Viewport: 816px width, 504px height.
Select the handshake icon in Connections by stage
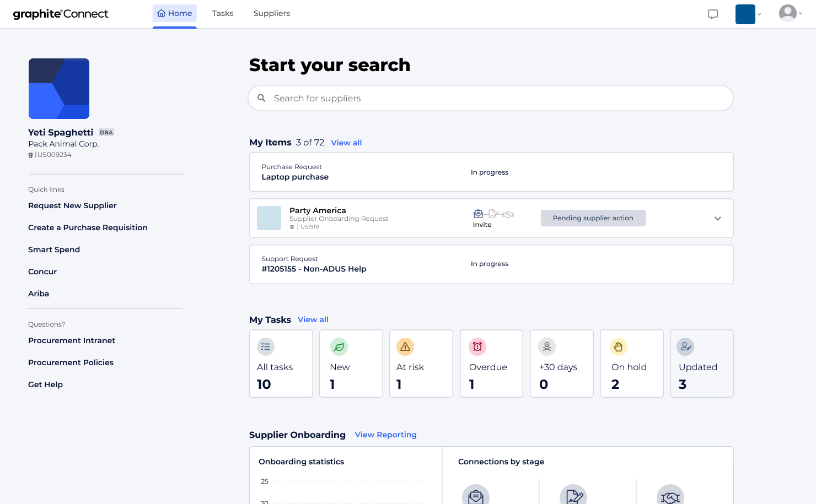tap(670, 495)
